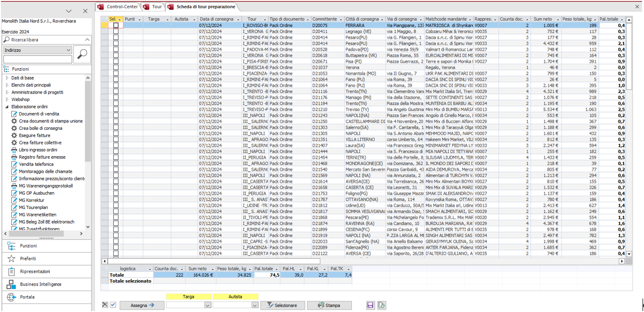Click the refresh document icon beside save
The image size is (644, 312).
381,305
